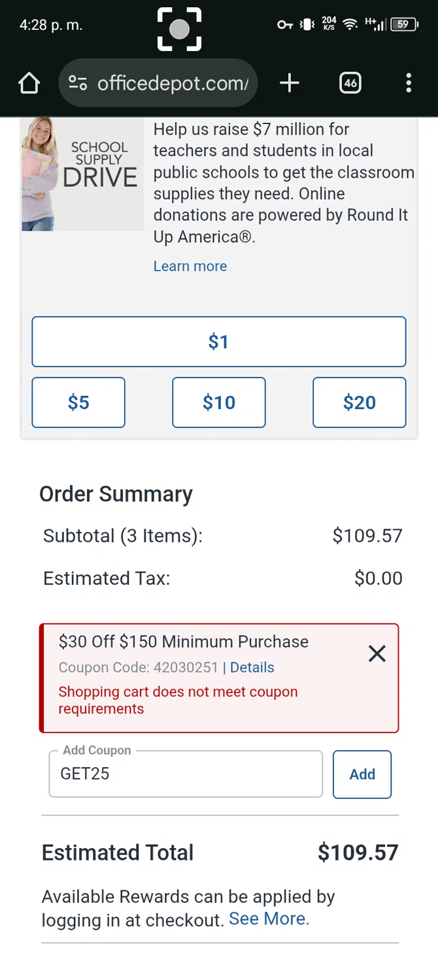This screenshot has height=980, width=438.
Task: Tap the screen capture icon in status bar
Action: click(x=179, y=29)
